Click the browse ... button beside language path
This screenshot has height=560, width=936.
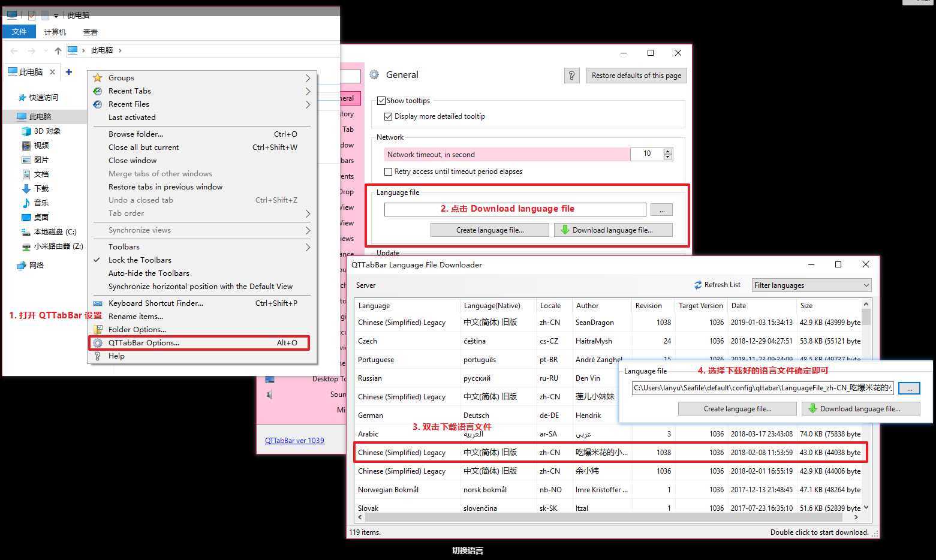(x=661, y=210)
